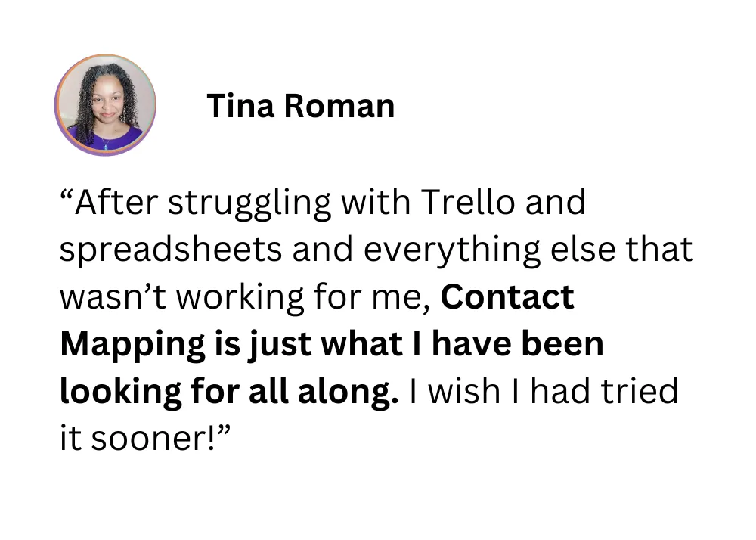Click Tina Roman's circular profile photo
This screenshot has width=756, height=540.
pyautogui.click(x=105, y=105)
